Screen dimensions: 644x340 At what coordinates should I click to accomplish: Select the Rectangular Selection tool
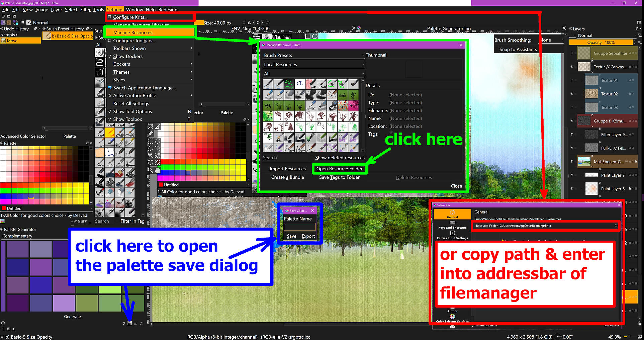pos(151,141)
